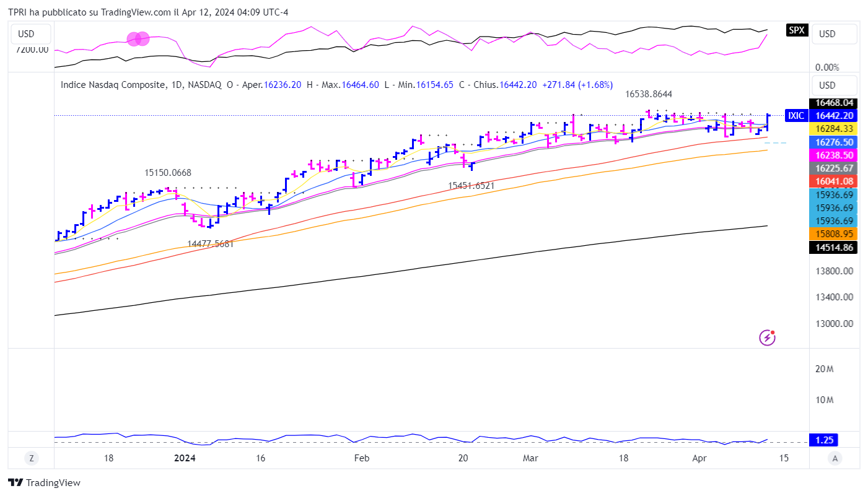Image resolution: width=868 pixels, height=496 pixels.
Task: Click the magenta 16238.50 price label
Action: point(833,155)
